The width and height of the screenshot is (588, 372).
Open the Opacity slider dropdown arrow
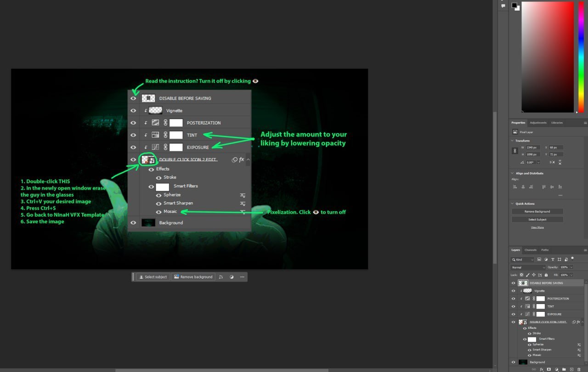point(571,267)
